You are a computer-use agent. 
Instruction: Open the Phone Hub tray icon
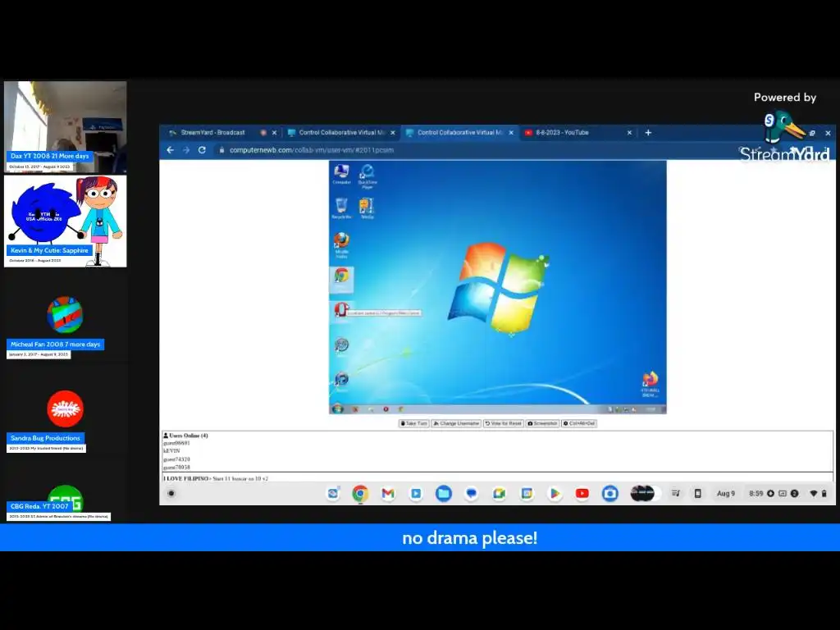point(697,493)
